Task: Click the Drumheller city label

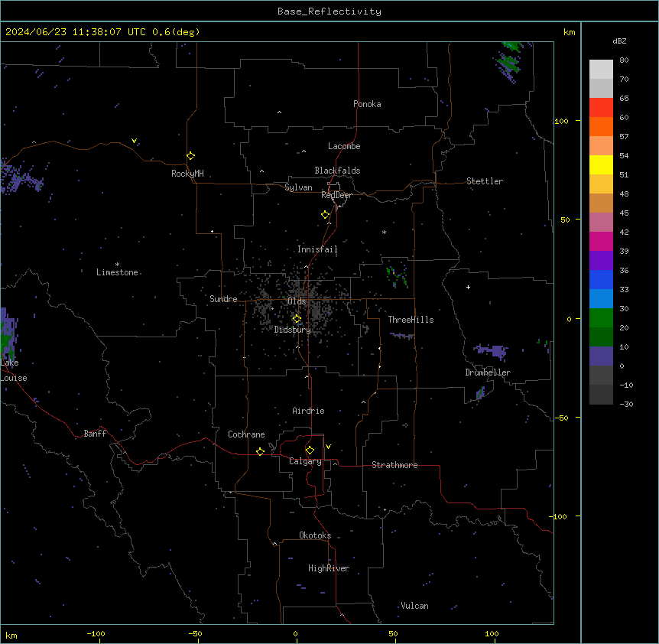Action: tap(488, 372)
